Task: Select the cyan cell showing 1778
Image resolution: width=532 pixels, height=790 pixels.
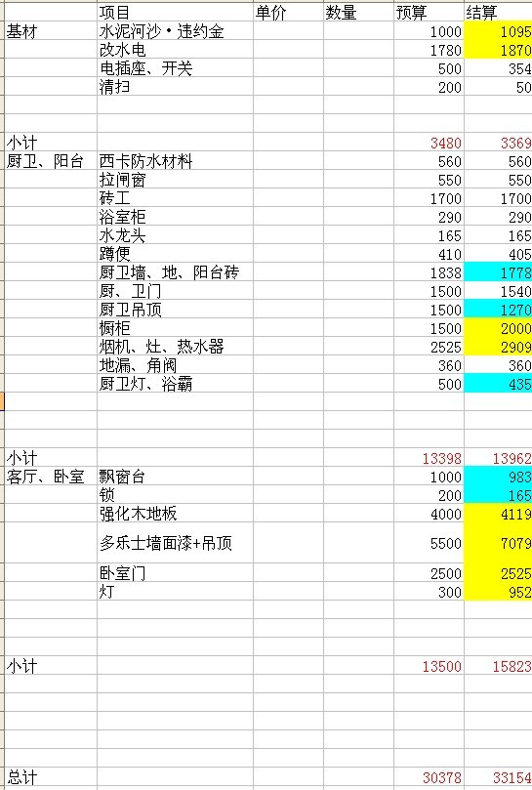Action: 498,272
